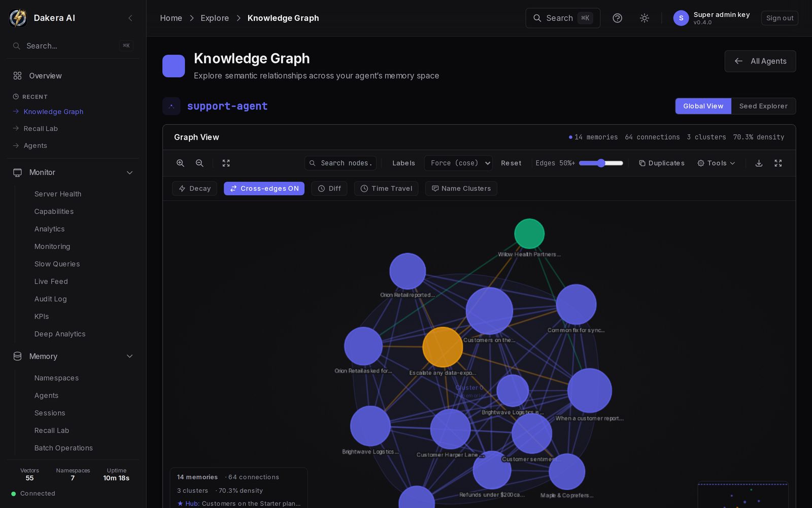Select the Refunds under $200 node
Screen dimensions: 812x508
pyautogui.click(x=492, y=470)
